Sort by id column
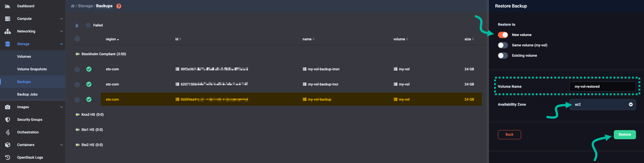The height and width of the screenshot is (163, 644). coord(178,39)
